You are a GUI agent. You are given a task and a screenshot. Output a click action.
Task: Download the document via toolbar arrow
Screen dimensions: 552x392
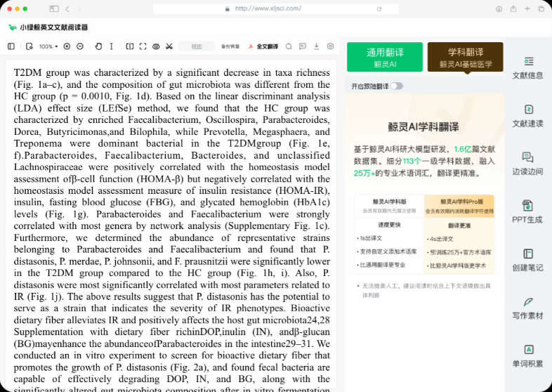316,46
